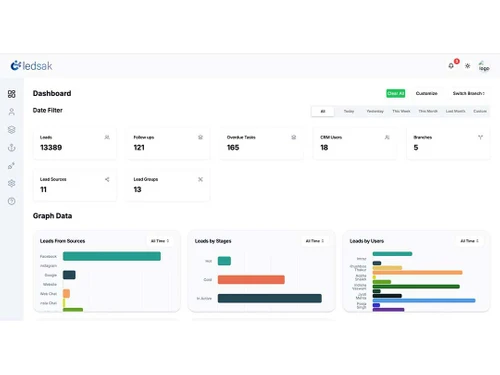Screen dimensions: 500x375
Task: Open the Lead Sources card showing 11
Action: tap(75, 185)
